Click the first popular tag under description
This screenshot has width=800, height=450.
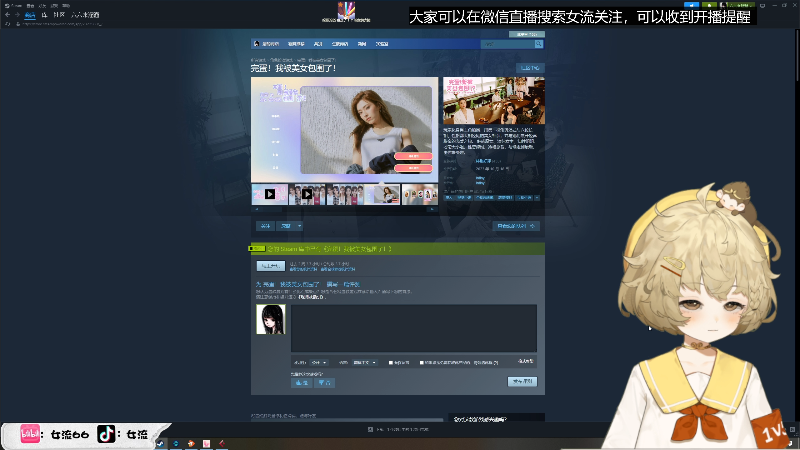point(449,197)
